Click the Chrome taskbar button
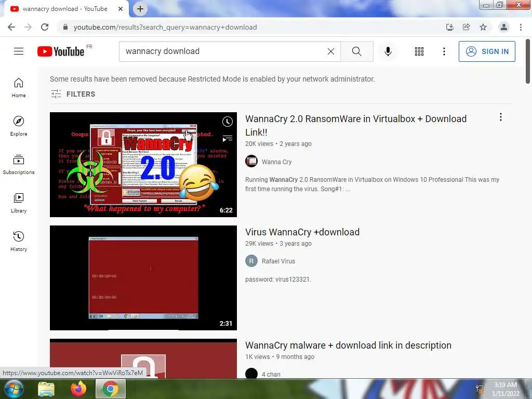The width and height of the screenshot is (532, 399). (x=111, y=389)
